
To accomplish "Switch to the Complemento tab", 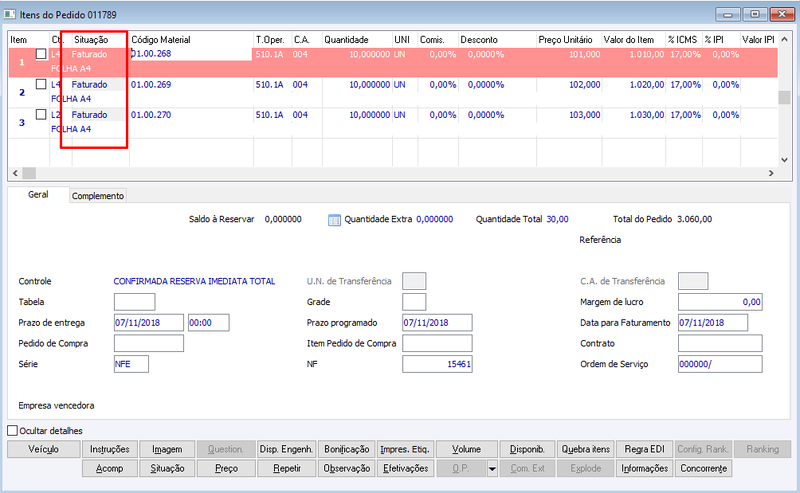I will (x=97, y=196).
